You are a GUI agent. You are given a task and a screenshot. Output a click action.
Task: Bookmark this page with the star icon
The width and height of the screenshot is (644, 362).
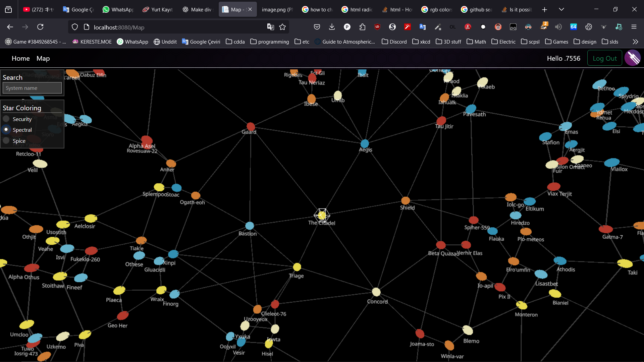click(282, 27)
